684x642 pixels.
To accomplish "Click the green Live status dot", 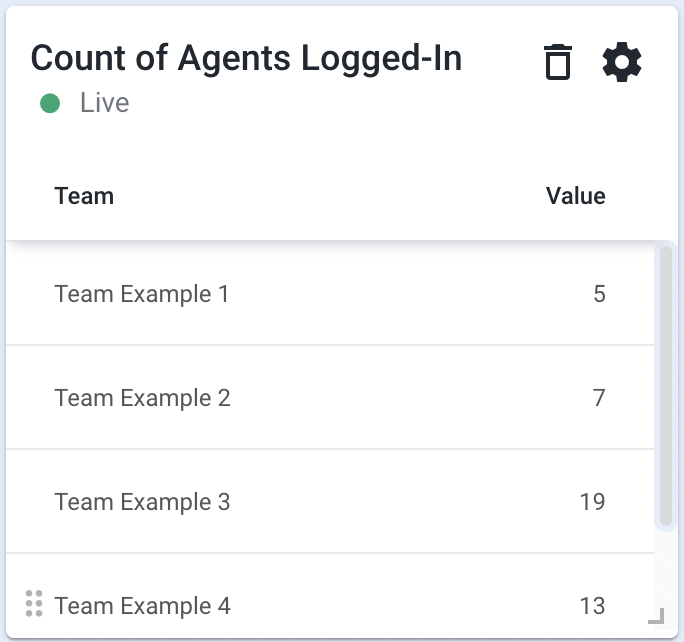I will (50, 103).
